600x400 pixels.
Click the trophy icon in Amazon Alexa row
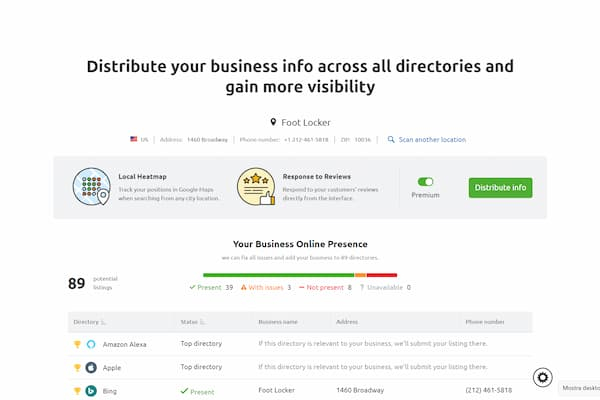point(77,344)
